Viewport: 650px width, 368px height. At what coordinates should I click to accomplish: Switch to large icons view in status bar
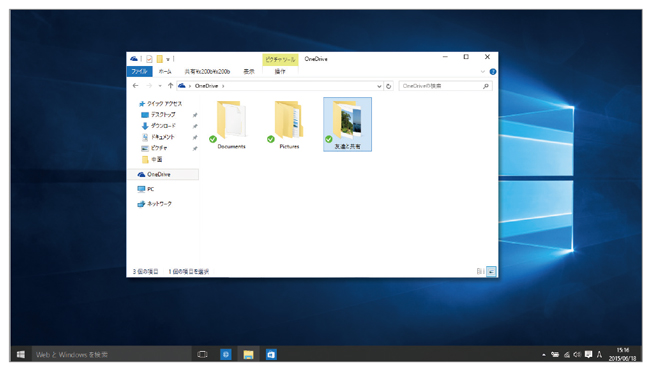click(491, 271)
